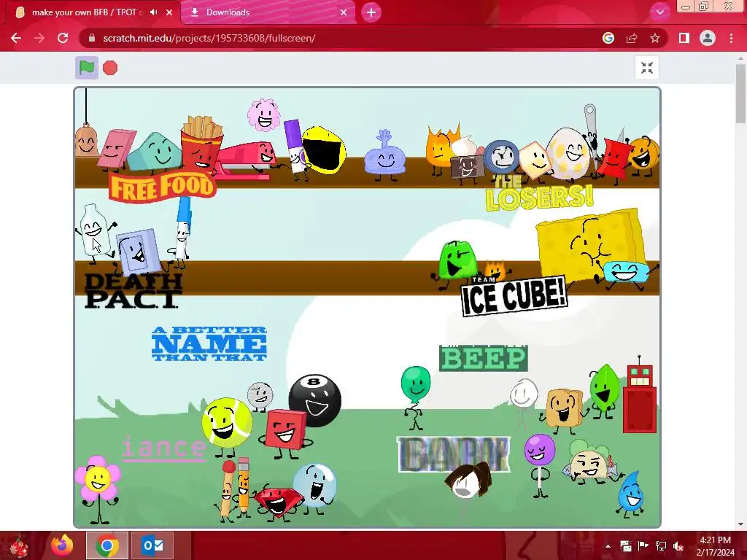747x560 pixels.
Task: Click the Start button ornament icon
Action: click(19, 545)
